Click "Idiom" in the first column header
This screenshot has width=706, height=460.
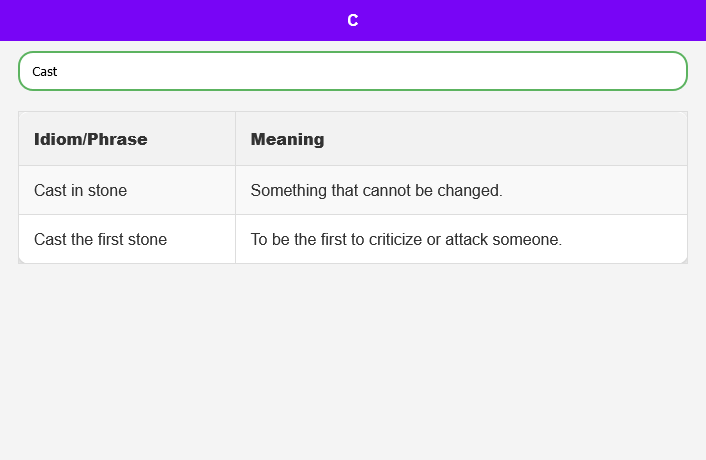pos(57,139)
